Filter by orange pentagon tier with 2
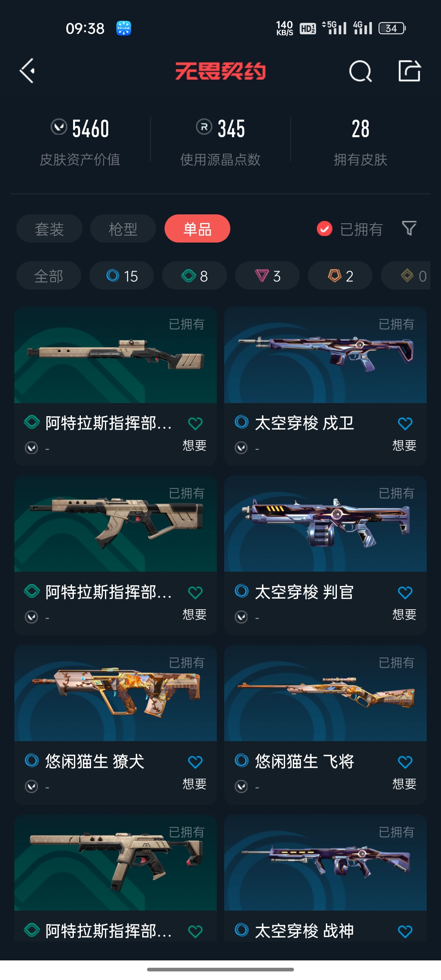This screenshot has width=441, height=980. [340, 276]
